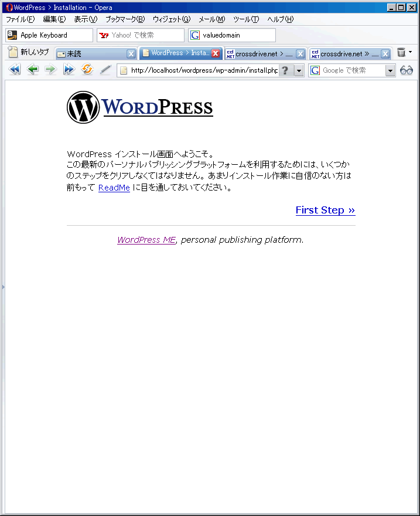
Task: Open the closed tabs trash can icon
Action: coord(401,52)
